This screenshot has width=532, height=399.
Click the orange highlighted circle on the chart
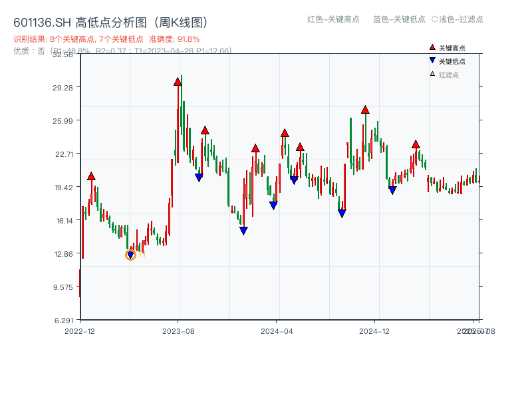point(131,254)
